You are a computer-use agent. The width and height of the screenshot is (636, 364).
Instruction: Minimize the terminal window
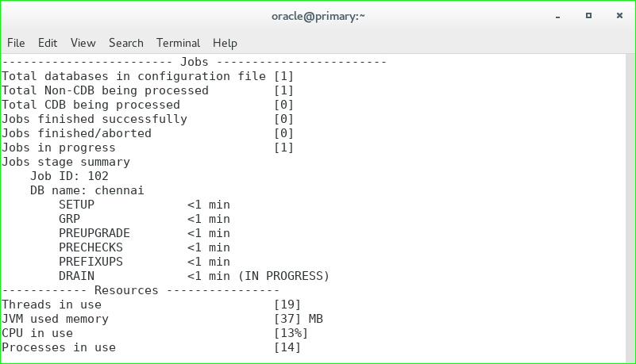coord(559,15)
